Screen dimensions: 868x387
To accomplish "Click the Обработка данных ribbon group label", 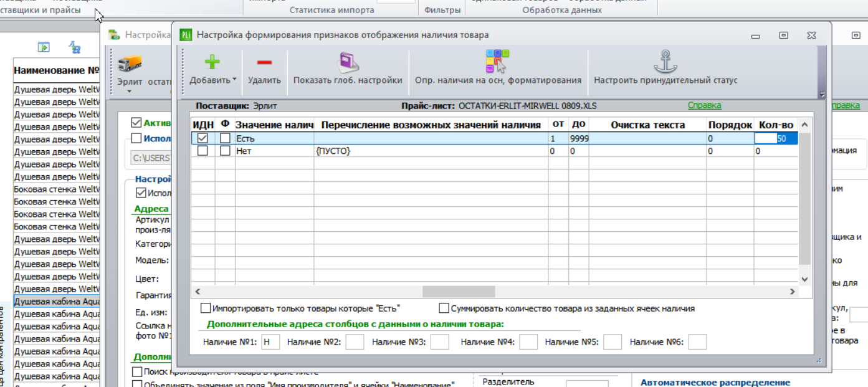I will (562, 10).
